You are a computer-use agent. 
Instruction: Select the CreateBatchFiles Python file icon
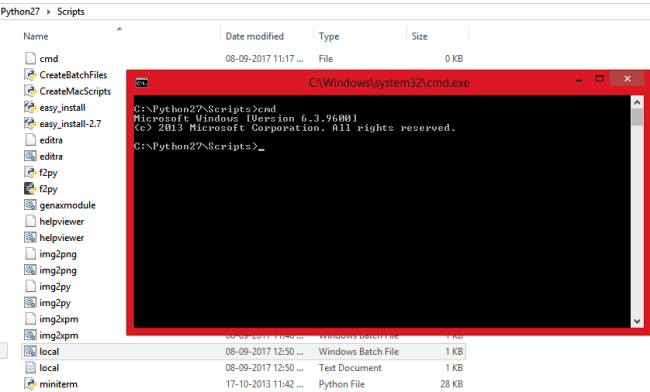point(30,75)
